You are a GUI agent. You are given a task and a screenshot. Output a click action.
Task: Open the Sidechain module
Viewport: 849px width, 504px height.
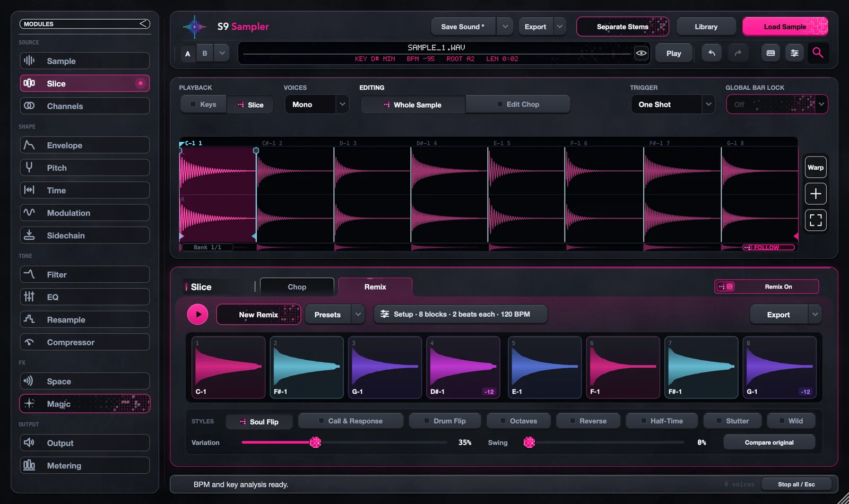tap(85, 235)
